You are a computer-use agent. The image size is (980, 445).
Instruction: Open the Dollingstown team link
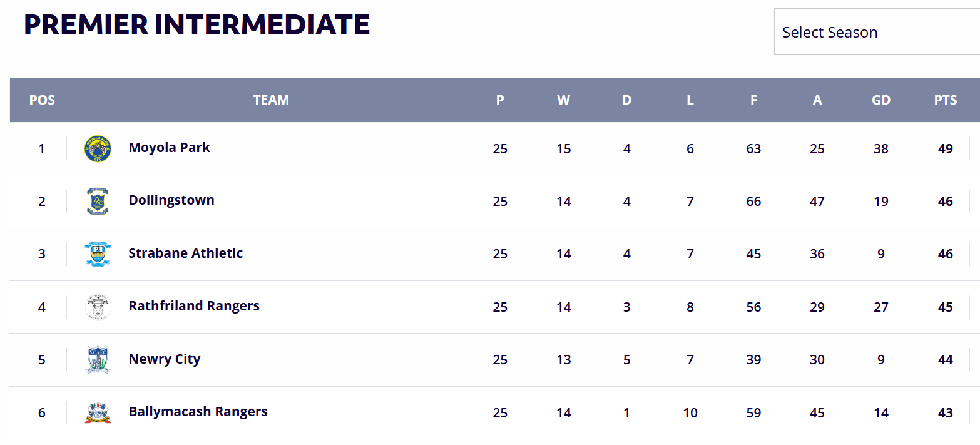click(x=171, y=200)
